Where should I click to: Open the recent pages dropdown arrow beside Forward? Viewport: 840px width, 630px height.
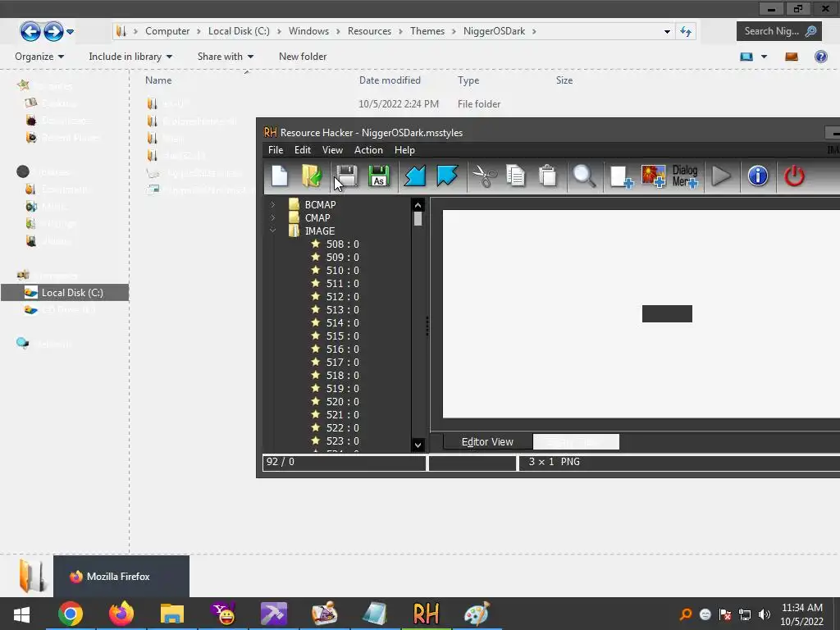(x=71, y=32)
